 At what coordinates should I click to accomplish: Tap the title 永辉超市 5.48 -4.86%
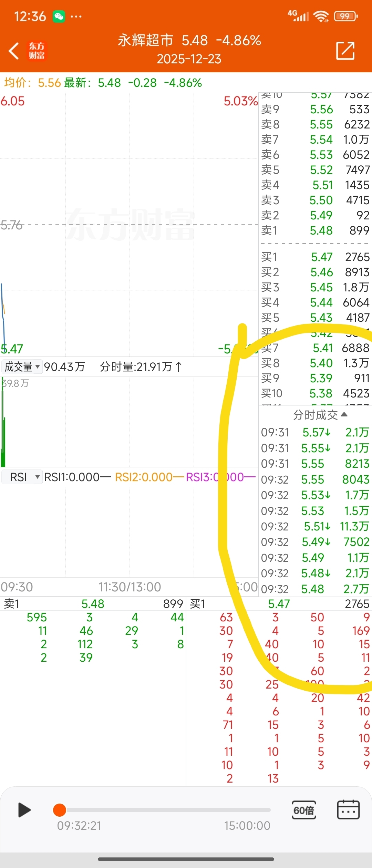pos(189,40)
